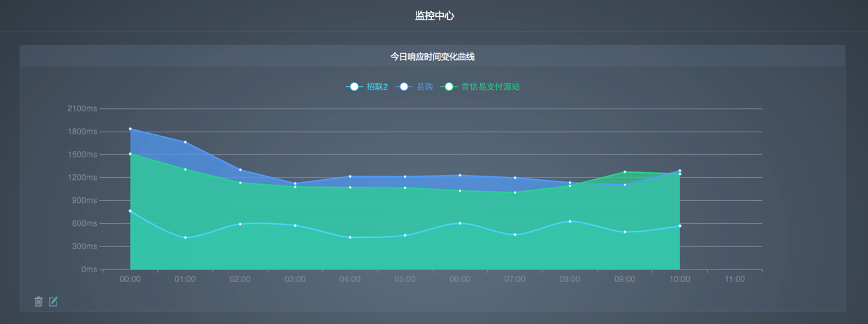868x324 pixels.
Task: Click the 2100ms y-axis label
Action: (x=82, y=108)
